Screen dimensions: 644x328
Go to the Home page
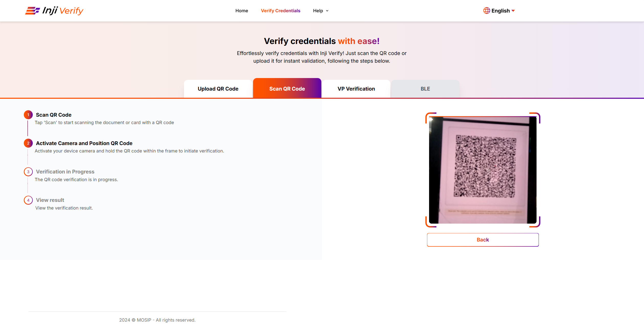click(242, 11)
